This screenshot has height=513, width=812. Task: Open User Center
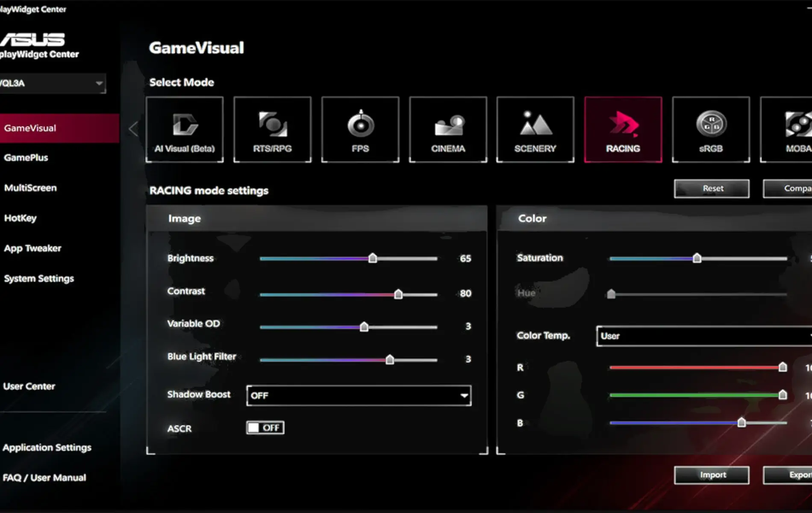point(29,386)
